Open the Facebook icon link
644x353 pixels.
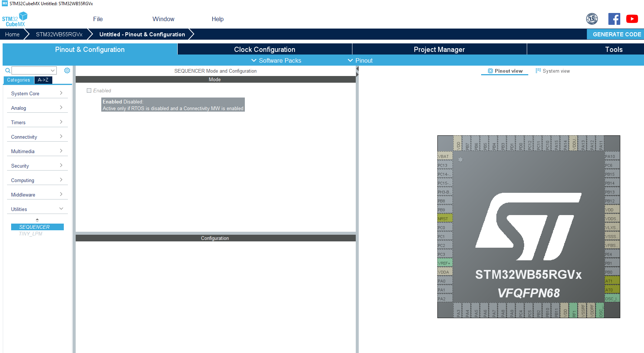click(614, 19)
